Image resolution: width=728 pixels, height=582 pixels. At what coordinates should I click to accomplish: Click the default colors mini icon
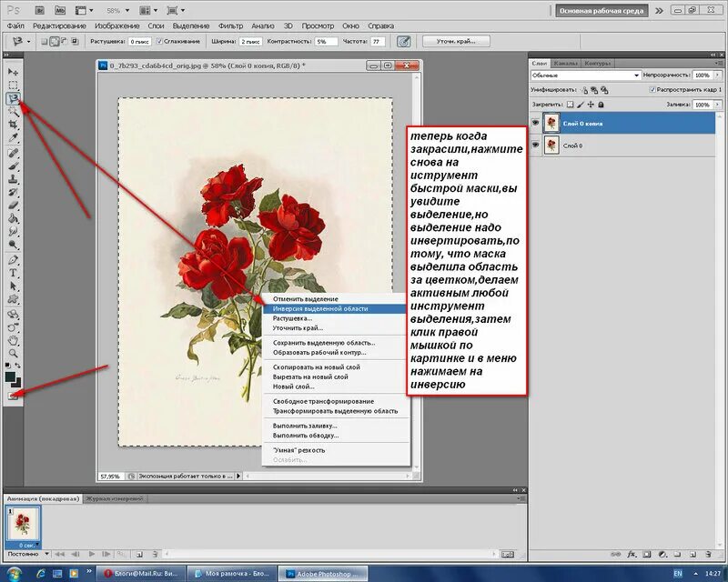tap(8, 366)
